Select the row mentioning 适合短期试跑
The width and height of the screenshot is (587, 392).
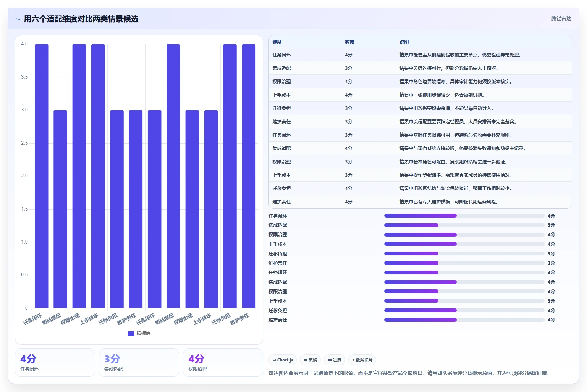(420, 95)
